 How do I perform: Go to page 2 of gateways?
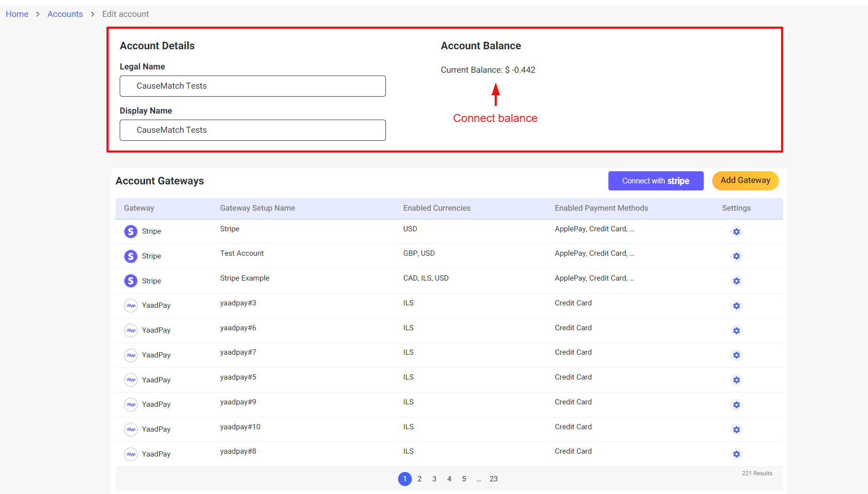pyautogui.click(x=420, y=479)
